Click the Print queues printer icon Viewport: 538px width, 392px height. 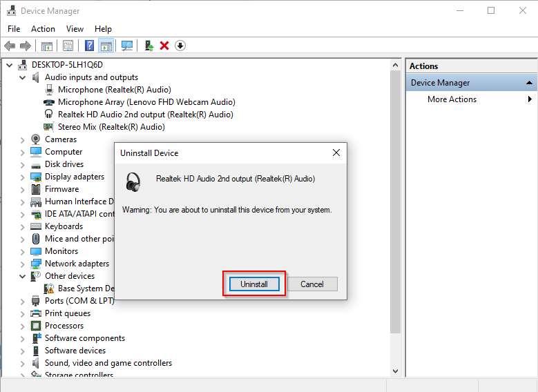coord(36,313)
